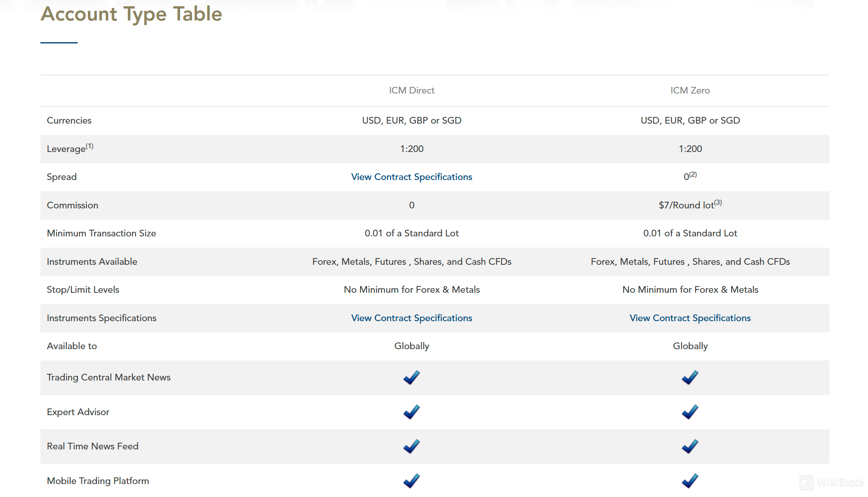Screen dimensions: 868x497
Task: Click the Spread row label
Action: click(x=62, y=177)
